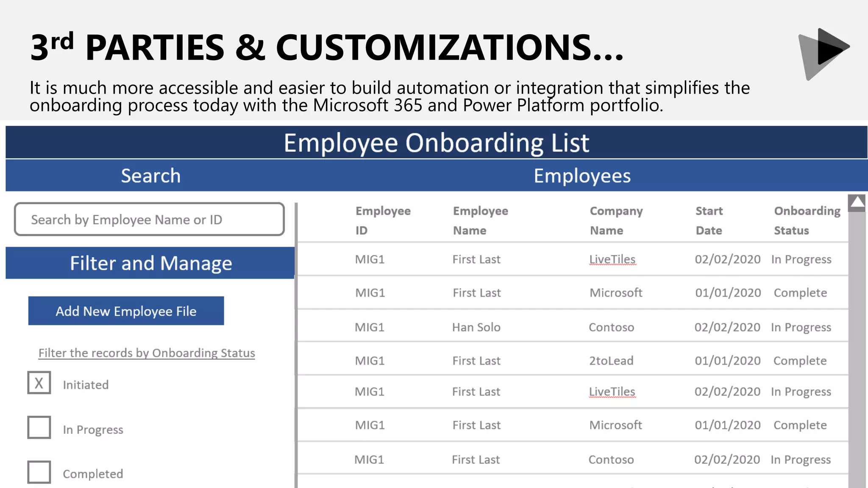Open the LiveTiles link in first row
The width and height of the screenshot is (868, 488).
point(612,259)
